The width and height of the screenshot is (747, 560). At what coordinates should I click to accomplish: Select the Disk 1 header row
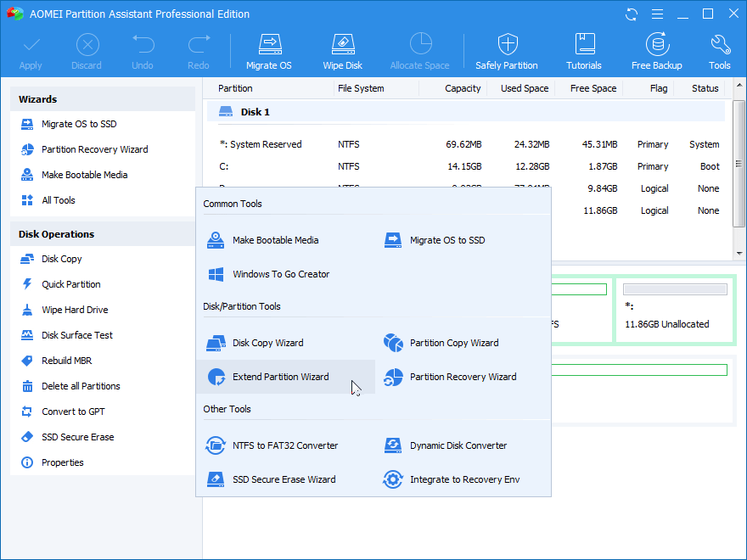[x=466, y=112]
